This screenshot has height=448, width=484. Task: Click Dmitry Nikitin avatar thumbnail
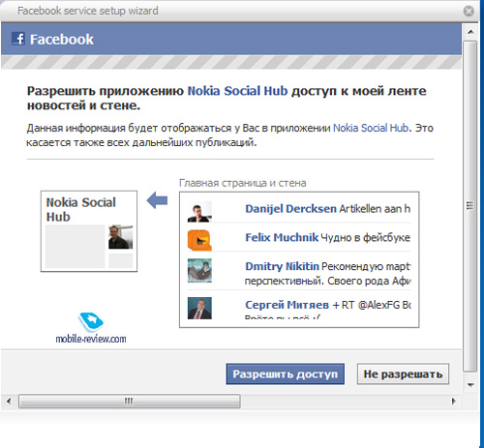[199, 270]
